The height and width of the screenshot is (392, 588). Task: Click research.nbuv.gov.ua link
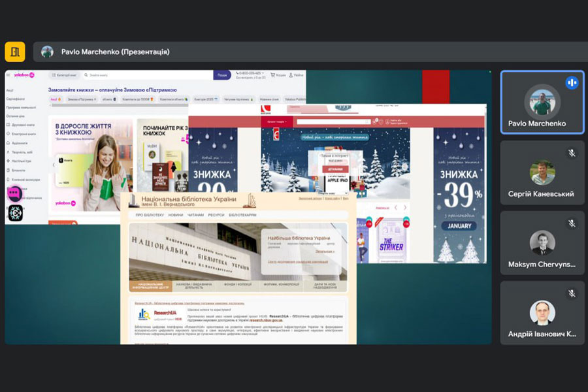coord(266,320)
